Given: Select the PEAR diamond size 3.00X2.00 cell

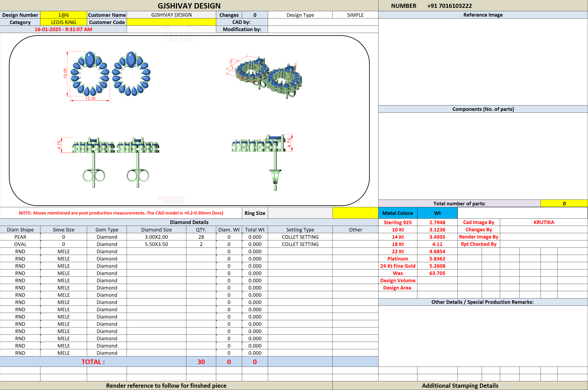Looking at the screenshot, I should click(156, 237).
